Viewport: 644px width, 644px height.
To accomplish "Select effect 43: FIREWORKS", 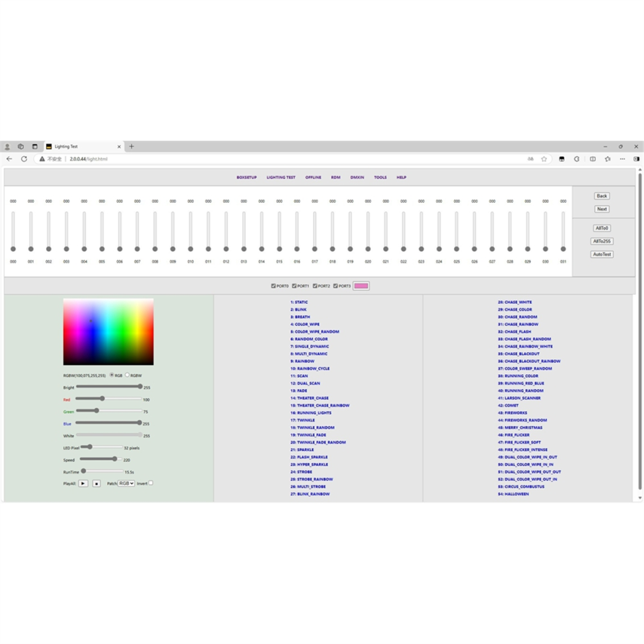I will pyautogui.click(x=512, y=413).
